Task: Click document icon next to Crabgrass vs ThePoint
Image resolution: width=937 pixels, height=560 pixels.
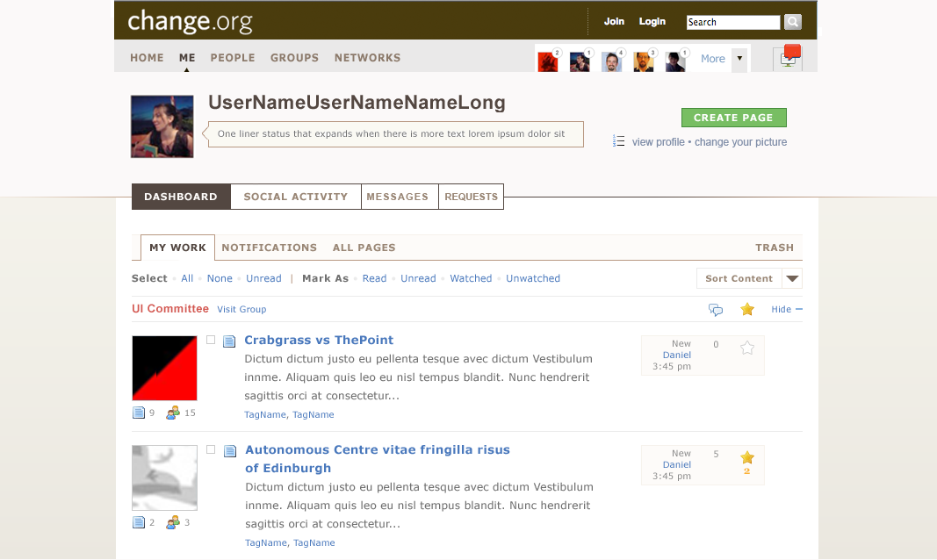Action: pyautogui.click(x=229, y=341)
